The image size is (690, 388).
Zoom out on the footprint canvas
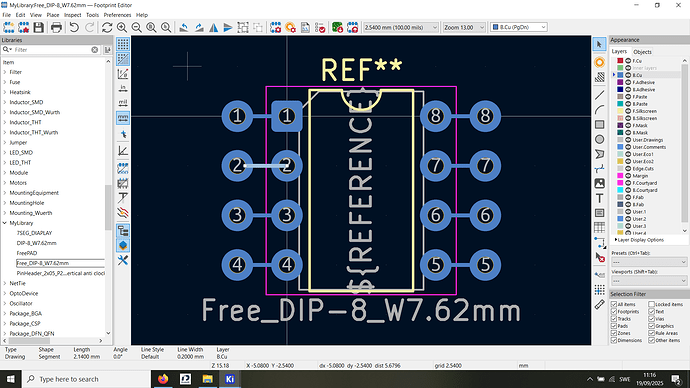coord(136,27)
